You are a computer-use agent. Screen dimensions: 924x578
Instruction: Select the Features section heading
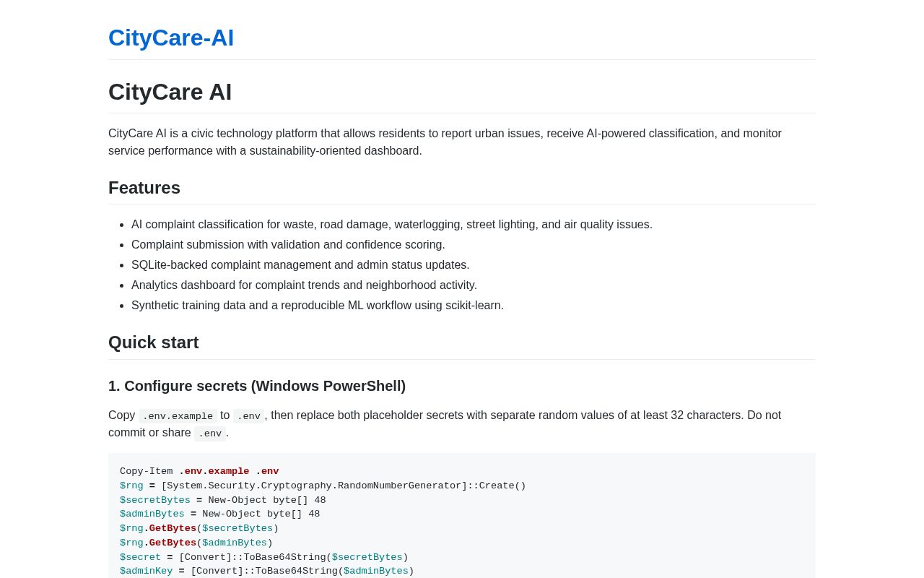coord(144,188)
